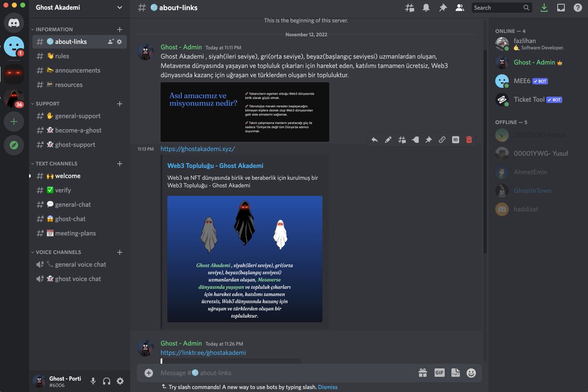Open the light blue server with 1 notification
Viewport: 588px width, 392px height.
(x=14, y=47)
